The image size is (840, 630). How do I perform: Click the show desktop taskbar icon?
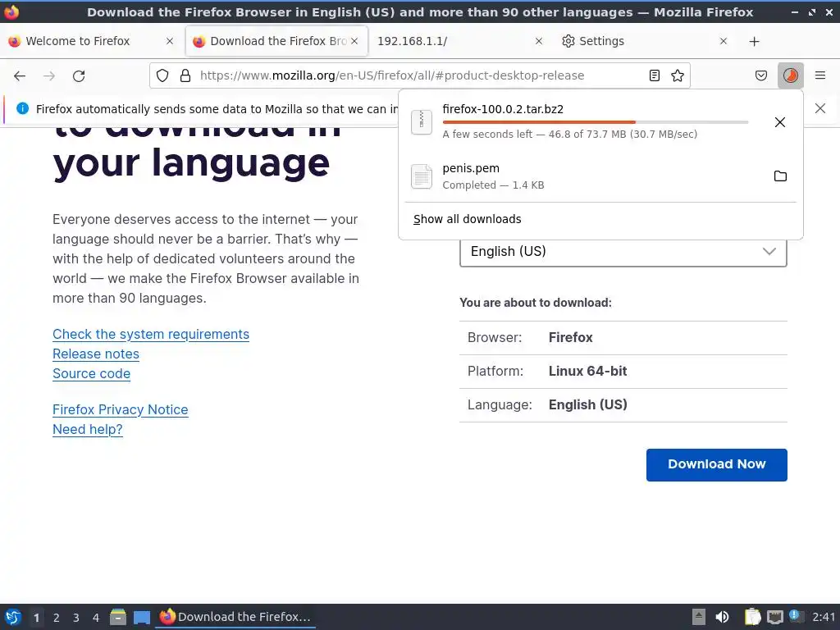(141, 618)
